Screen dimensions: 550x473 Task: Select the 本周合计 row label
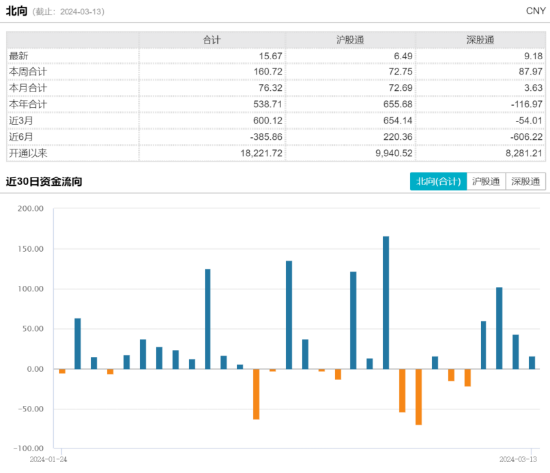28,72
